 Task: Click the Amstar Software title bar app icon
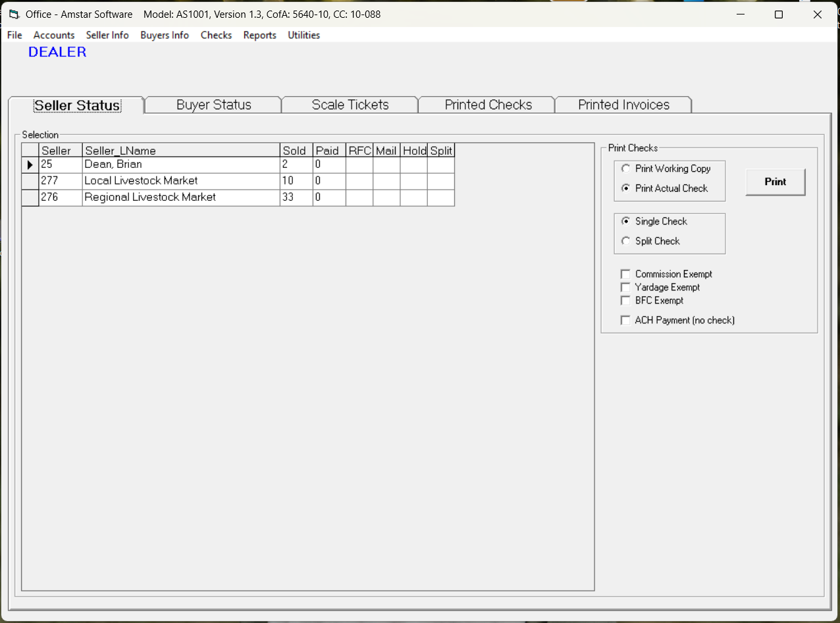coord(14,14)
